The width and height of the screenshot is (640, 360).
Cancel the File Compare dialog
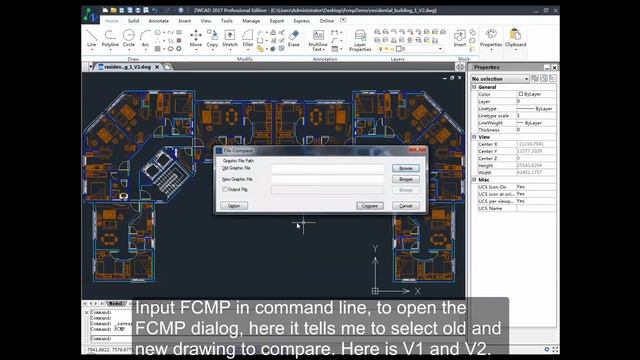(406, 206)
